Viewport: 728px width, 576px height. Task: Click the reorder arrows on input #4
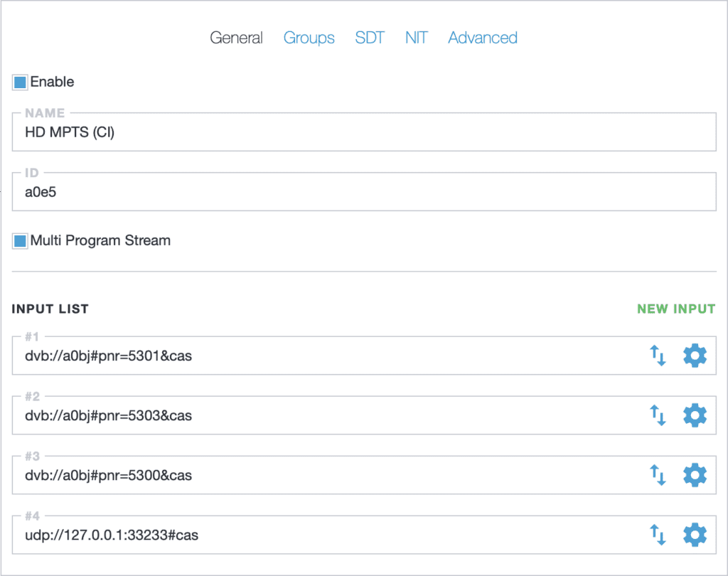658,535
